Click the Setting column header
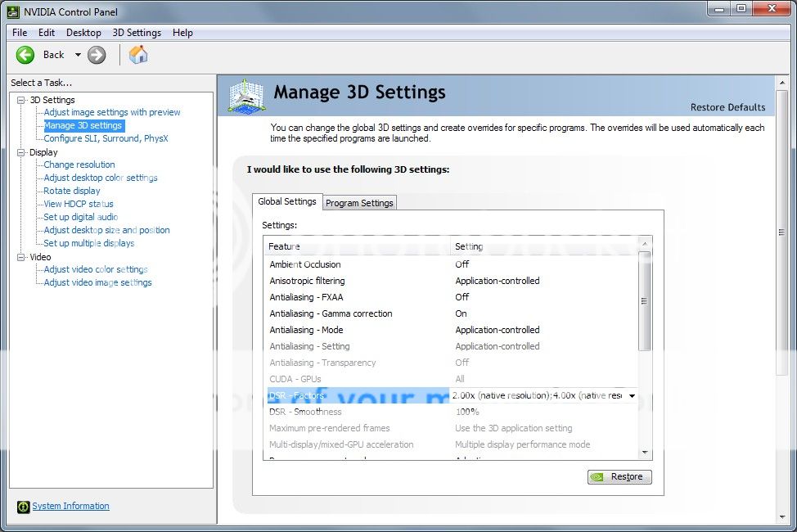 point(544,246)
